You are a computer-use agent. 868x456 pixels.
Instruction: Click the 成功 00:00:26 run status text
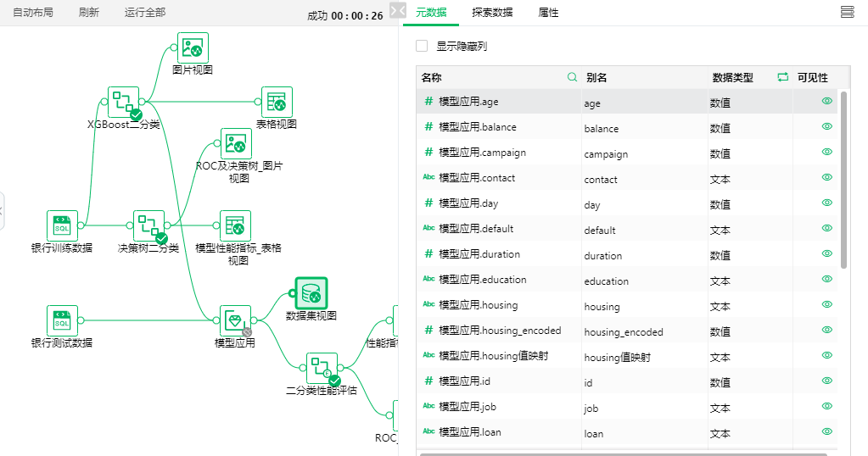(x=344, y=16)
